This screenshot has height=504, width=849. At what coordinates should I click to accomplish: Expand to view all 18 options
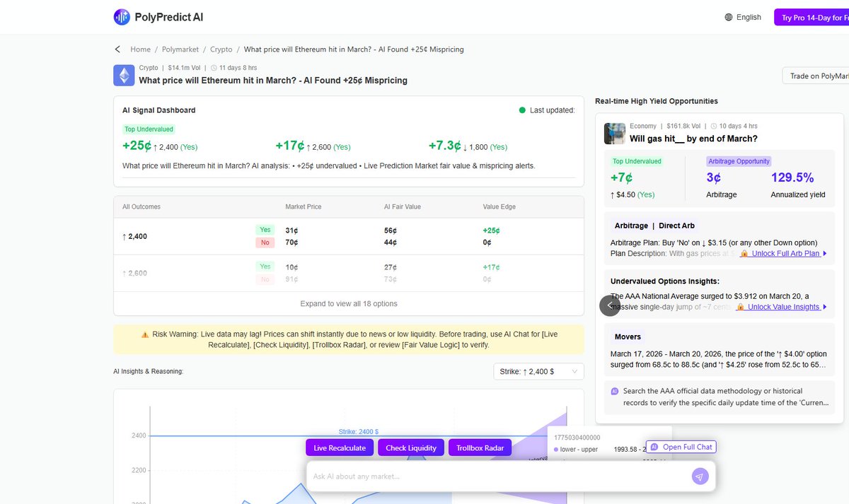(349, 304)
